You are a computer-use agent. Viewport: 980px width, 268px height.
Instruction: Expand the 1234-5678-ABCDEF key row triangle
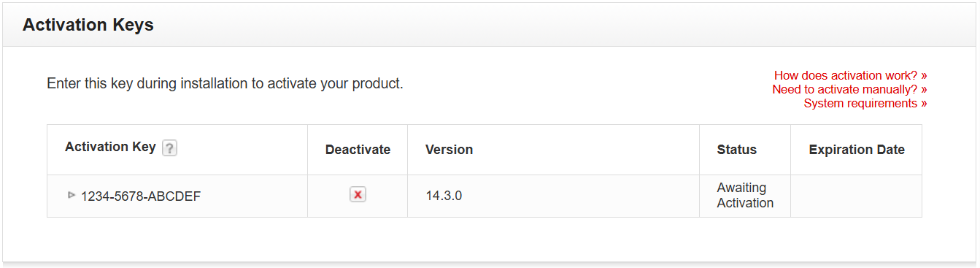coord(72,195)
